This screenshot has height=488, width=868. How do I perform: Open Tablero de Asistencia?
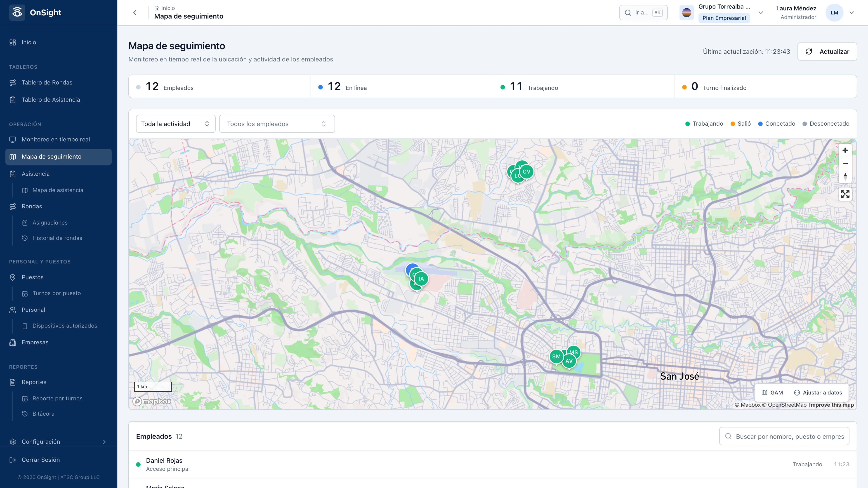[59, 100]
